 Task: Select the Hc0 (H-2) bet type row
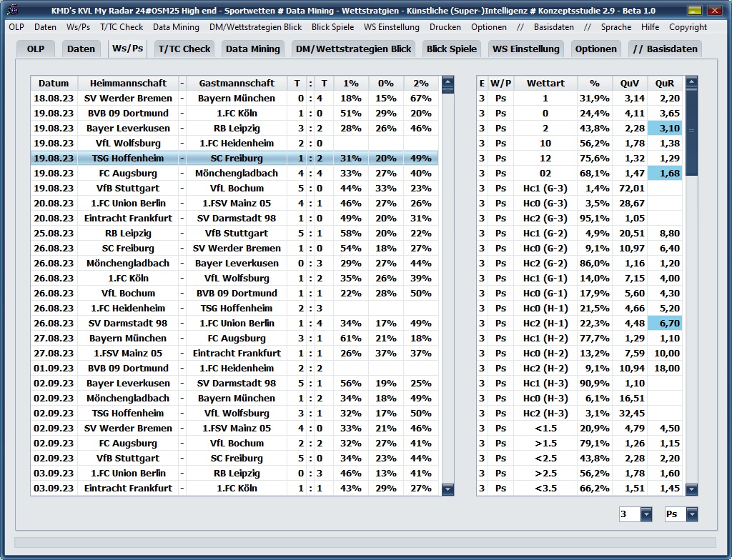point(579,354)
